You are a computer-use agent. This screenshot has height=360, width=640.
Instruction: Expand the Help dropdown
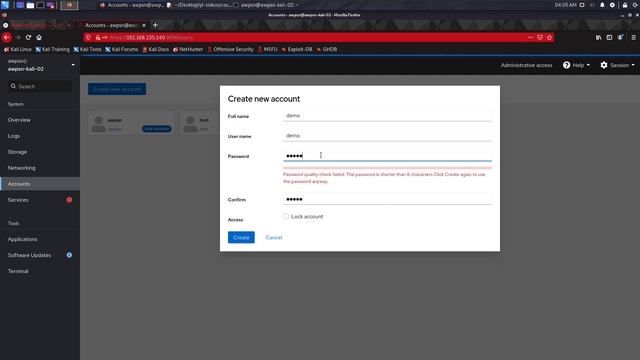588,65
